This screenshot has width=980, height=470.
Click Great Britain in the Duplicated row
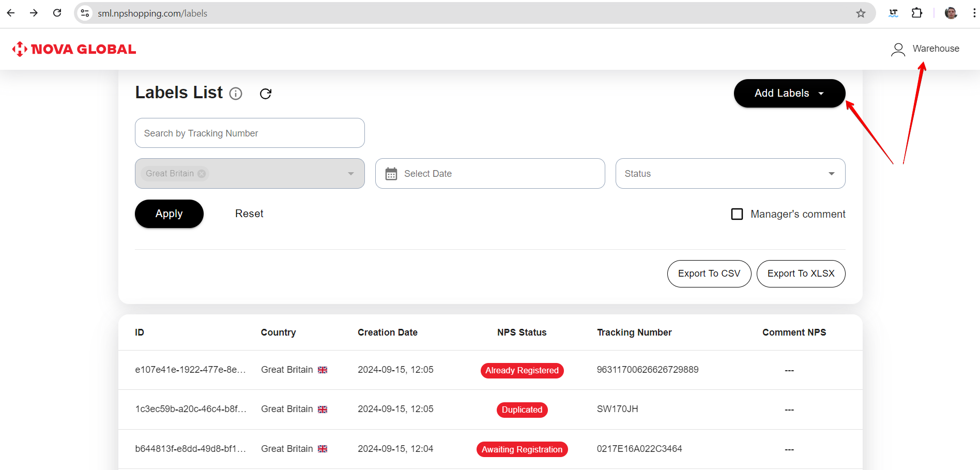coord(287,409)
